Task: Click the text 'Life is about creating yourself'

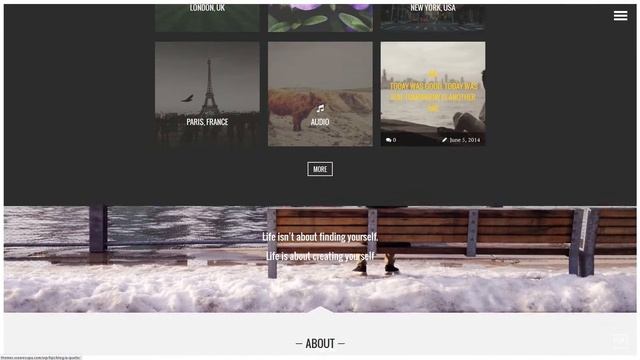Action: coord(320,256)
